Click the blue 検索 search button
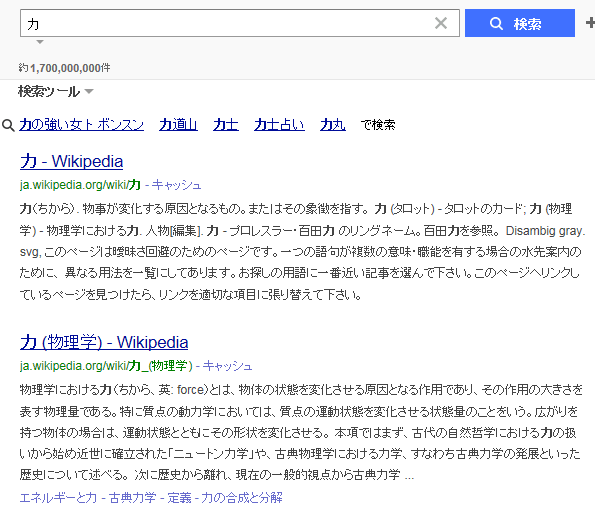This screenshot has height=522, width=595. pos(519,23)
